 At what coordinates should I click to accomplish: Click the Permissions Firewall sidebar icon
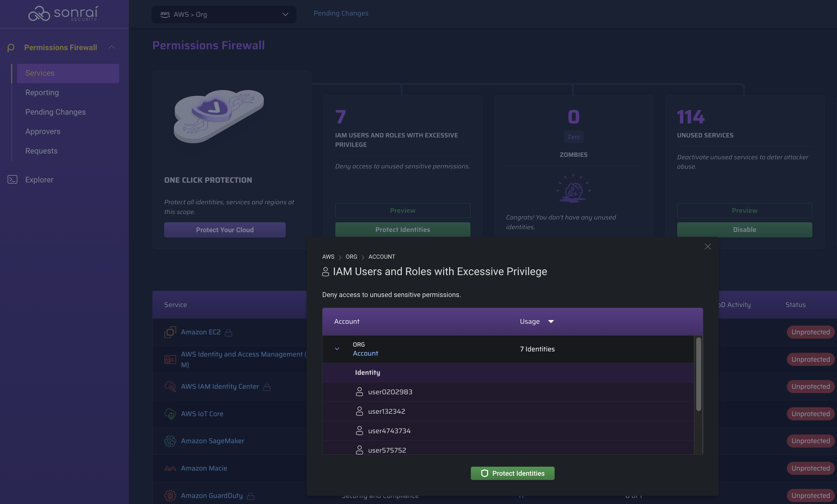click(11, 47)
